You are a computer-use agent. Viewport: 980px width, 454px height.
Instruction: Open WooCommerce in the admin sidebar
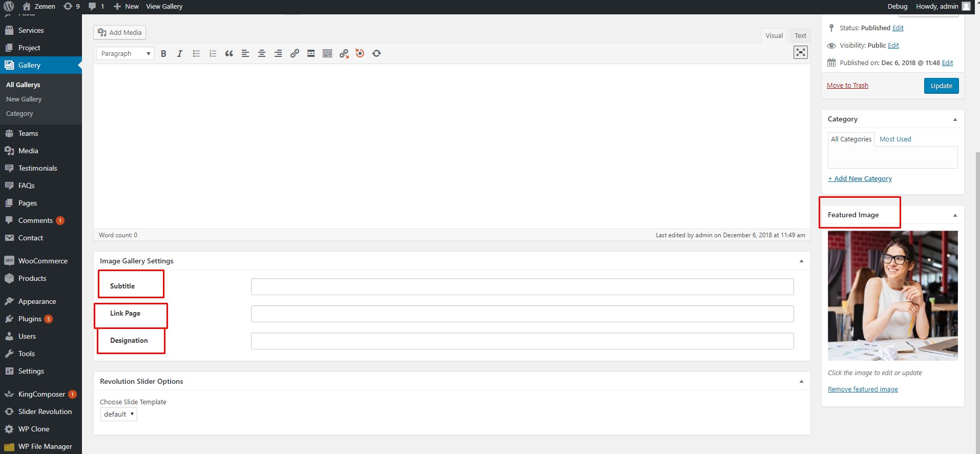pyautogui.click(x=43, y=261)
